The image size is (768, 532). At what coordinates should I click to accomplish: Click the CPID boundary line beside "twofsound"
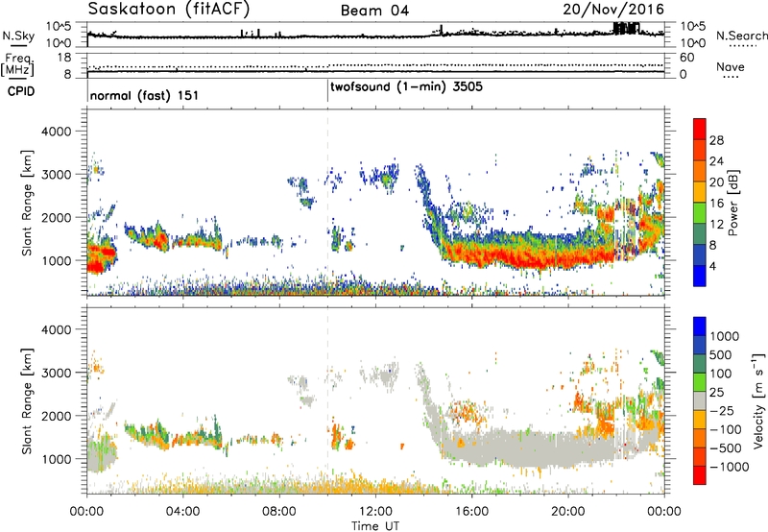click(327, 90)
